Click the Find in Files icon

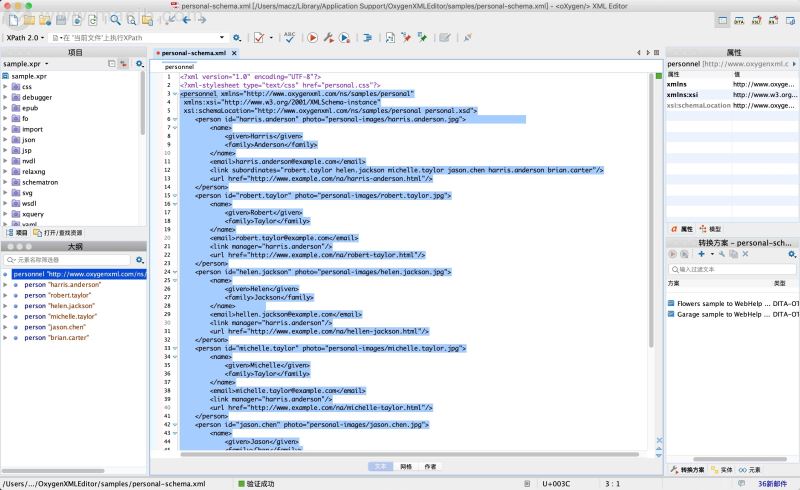[132, 20]
